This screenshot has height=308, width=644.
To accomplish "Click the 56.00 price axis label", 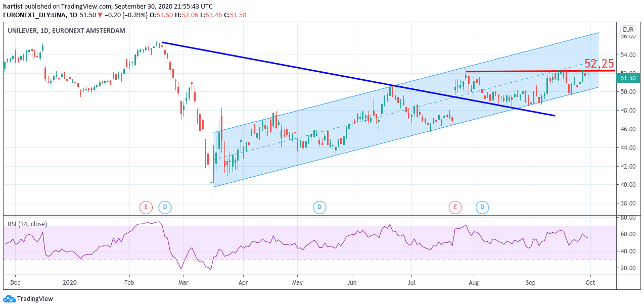I will coord(628,36).
